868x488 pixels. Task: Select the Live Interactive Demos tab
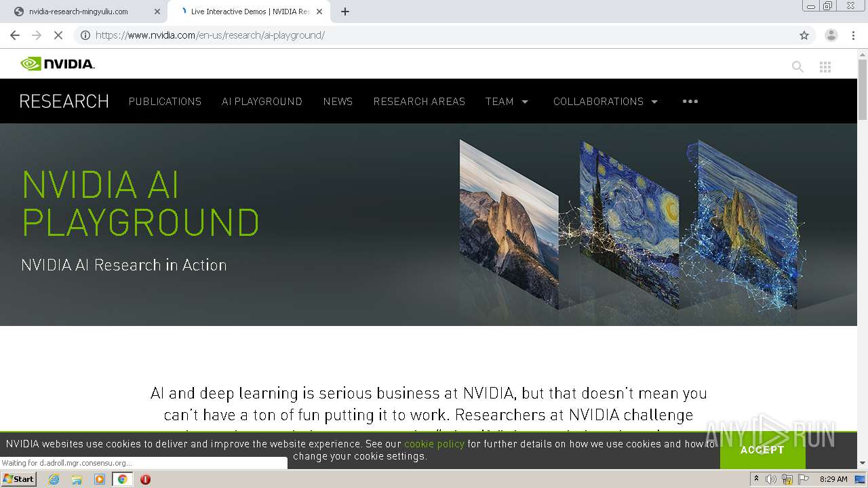click(x=250, y=12)
